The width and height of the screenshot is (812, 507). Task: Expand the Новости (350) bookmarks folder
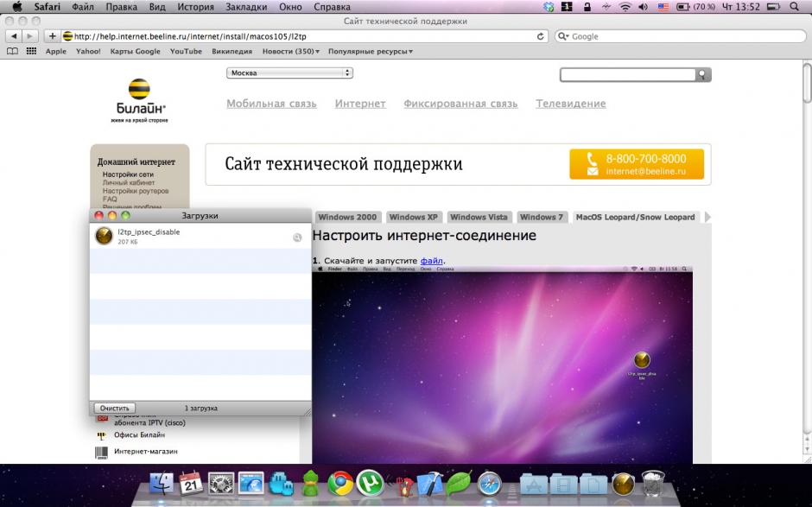click(x=290, y=51)
